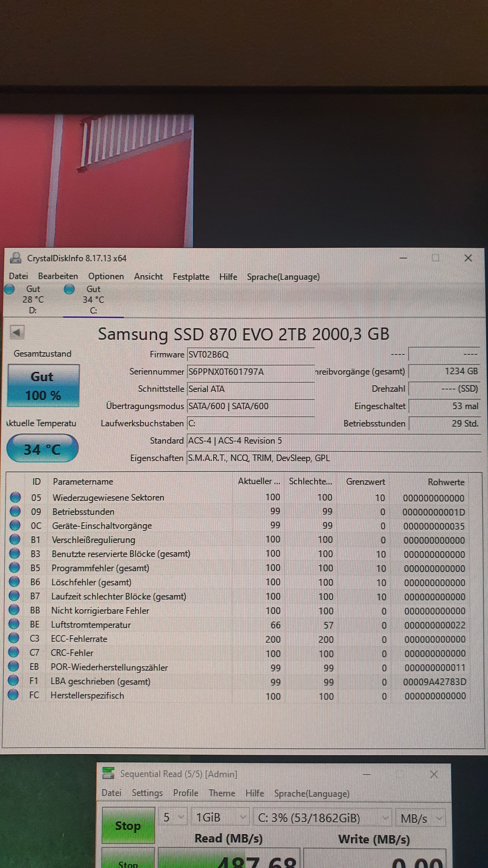This screenshot has width=488, height=868.
Task: Open the 1GiB test size dropdown
Action: [220, 818]
